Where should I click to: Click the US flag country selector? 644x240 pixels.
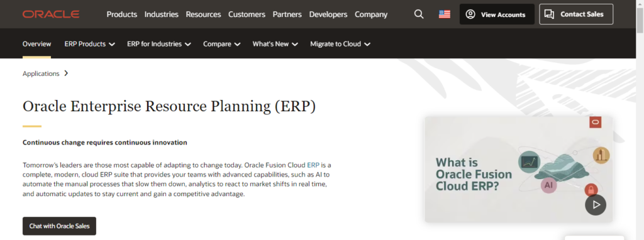[445, 14]
